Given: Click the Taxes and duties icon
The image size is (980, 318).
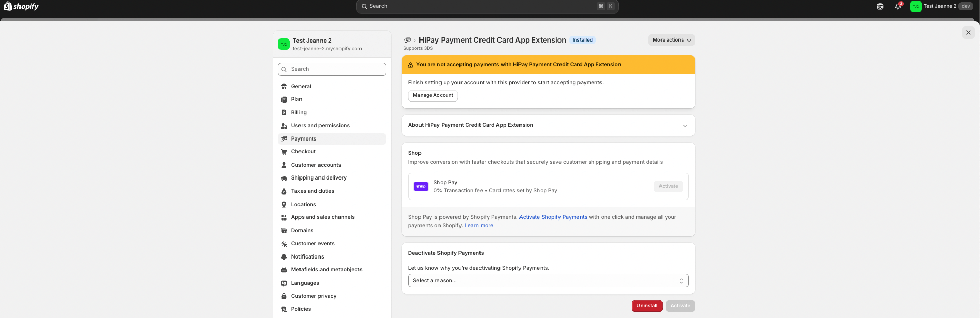Looking at the screenshot, I should [284, 191].
